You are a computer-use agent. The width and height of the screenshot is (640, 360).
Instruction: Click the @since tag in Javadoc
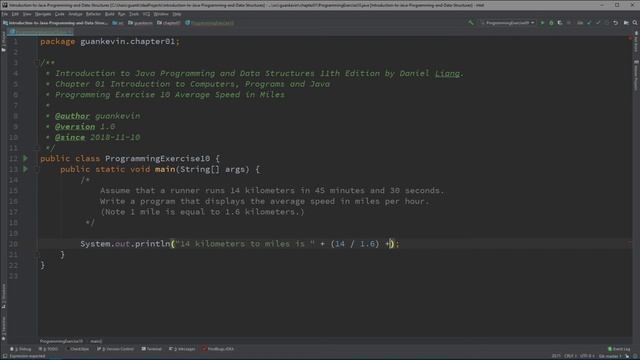[70, 137]
